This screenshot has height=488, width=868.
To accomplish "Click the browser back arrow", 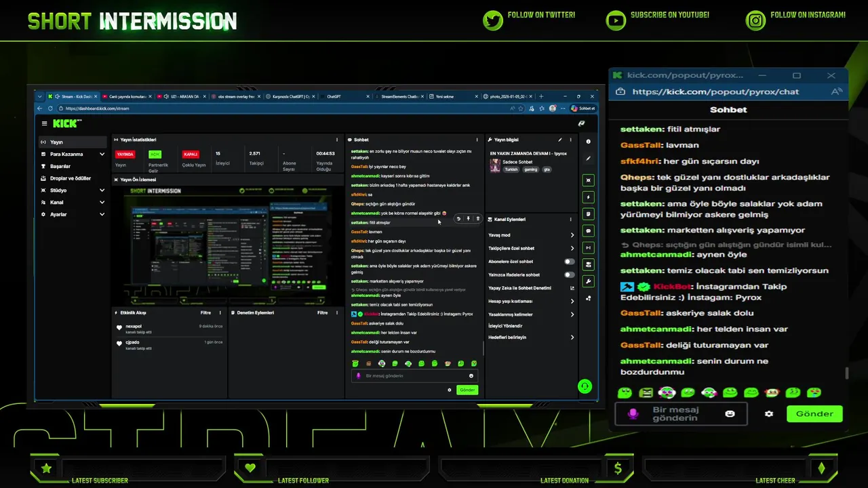I will click(x=40, y=108).
